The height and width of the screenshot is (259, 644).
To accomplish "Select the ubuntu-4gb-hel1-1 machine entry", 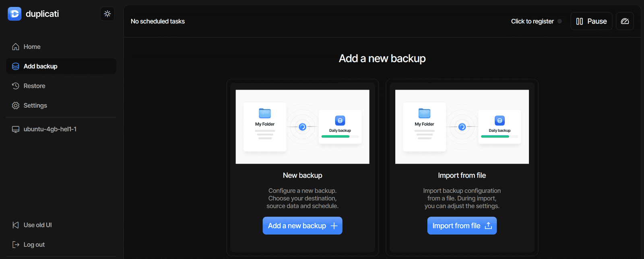I will pos(61,129).
